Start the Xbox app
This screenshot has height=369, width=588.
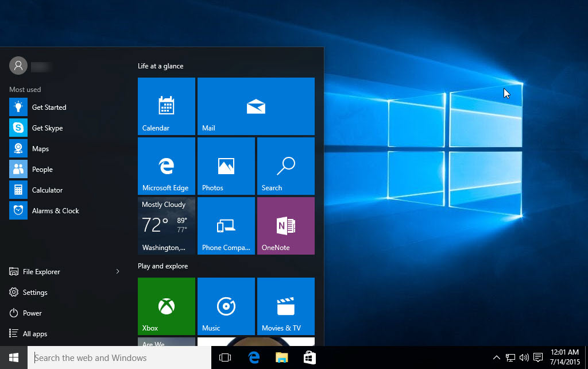(166, 306)
